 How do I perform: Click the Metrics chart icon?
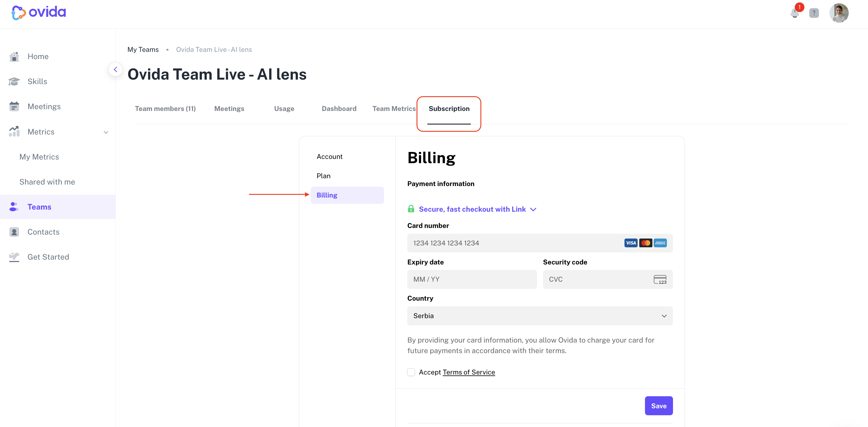14,131
